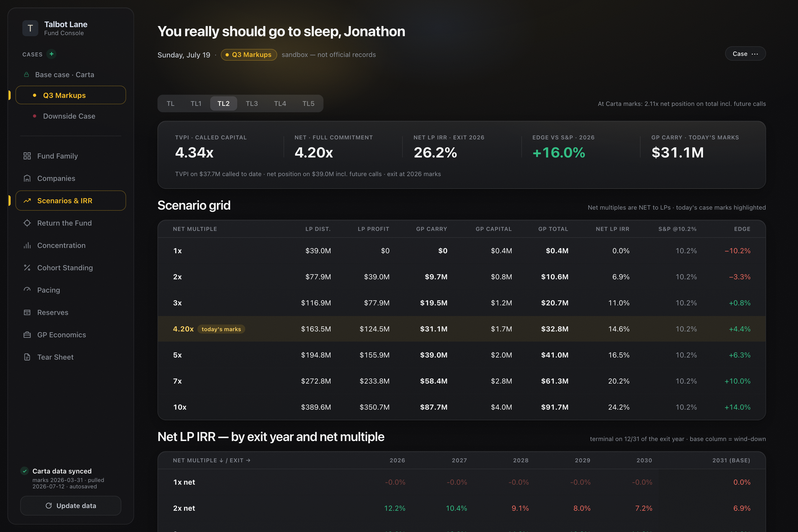The width and height of the screenshot is (798, 532).
Task: Go to the Companies section
Action: tap(70, 178)
